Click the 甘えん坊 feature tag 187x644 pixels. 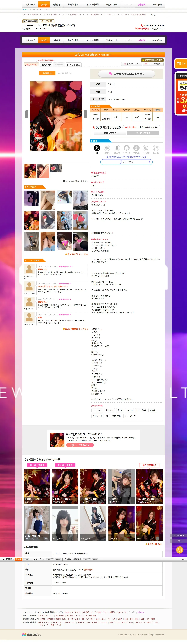[110, 410]
